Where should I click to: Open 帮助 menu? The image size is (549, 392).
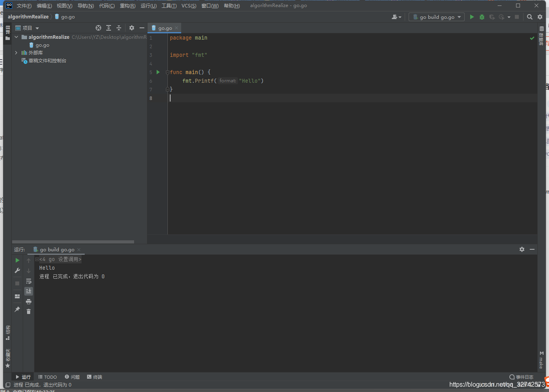point(232,5)
